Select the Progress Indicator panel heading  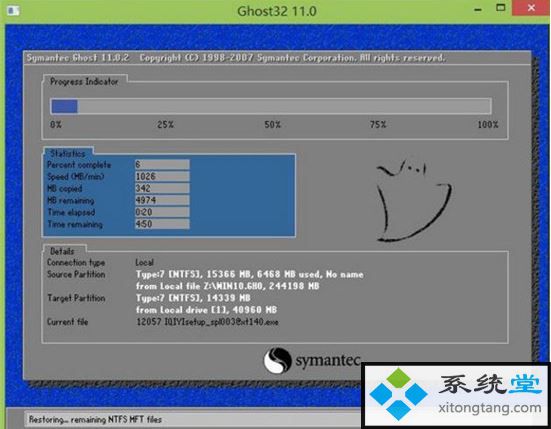point(84,82)
